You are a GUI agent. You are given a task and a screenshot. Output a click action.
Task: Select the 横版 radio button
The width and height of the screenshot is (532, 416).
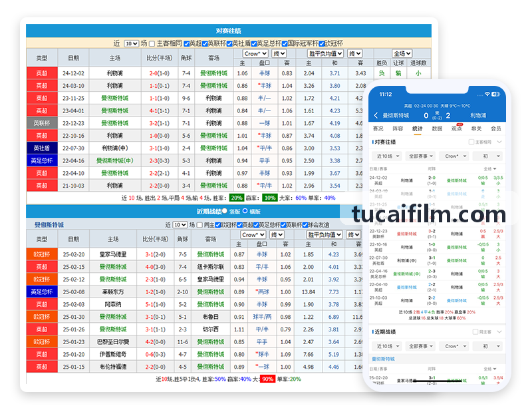click(x=245, y=211)
